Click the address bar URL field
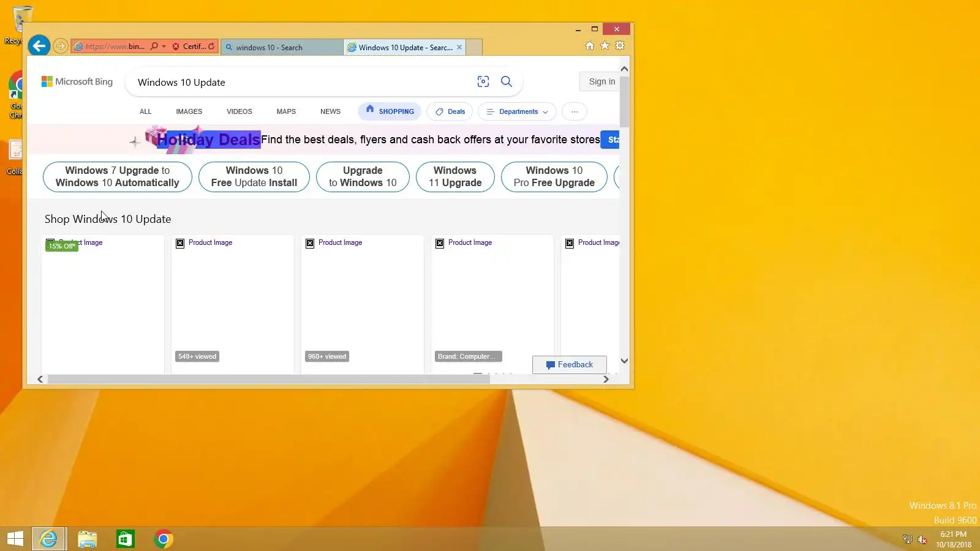The image size is (980, 551). click(x=115, y=46)
